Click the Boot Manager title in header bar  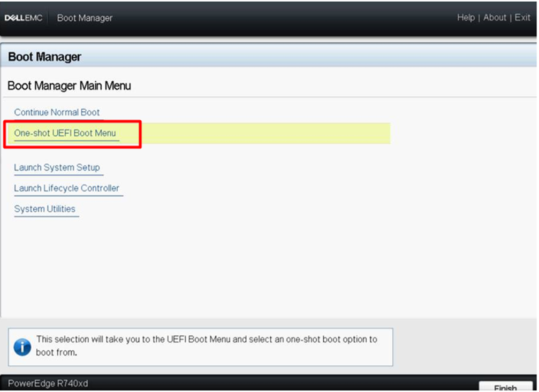point(85,18)
